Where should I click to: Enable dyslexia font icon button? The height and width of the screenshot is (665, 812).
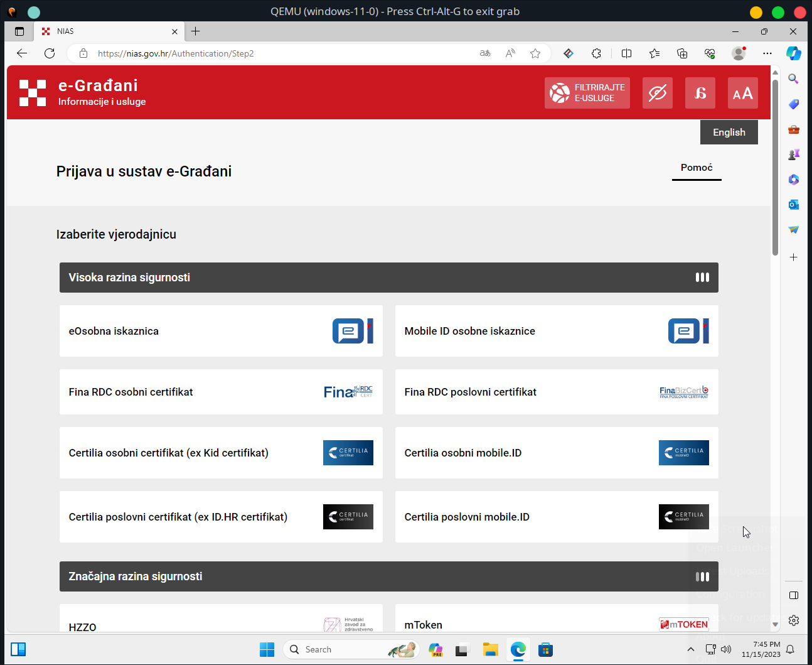pyautogui.click(x=700, y=93)
